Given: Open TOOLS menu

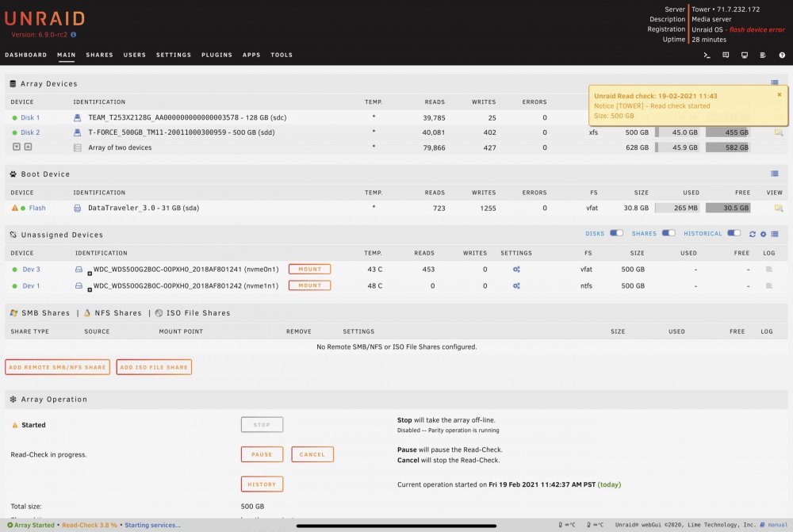Looking at the screenshot, I should [282, 55].
